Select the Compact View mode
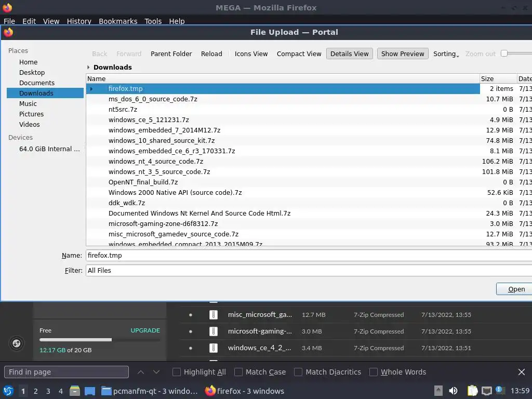Viewport: 532px width, 399px height. click(299, 54)
